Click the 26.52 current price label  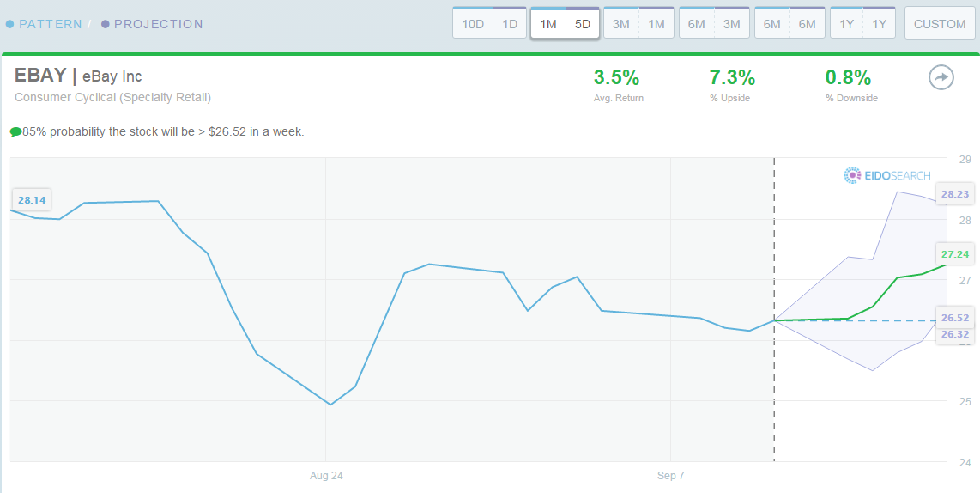pyautogui.click(x=955, y=318)
